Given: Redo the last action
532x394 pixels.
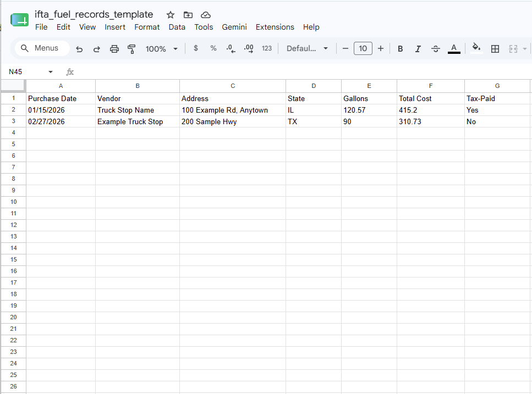Looking at the screenshot, I should pyautogui.click(x=97, y=49).
